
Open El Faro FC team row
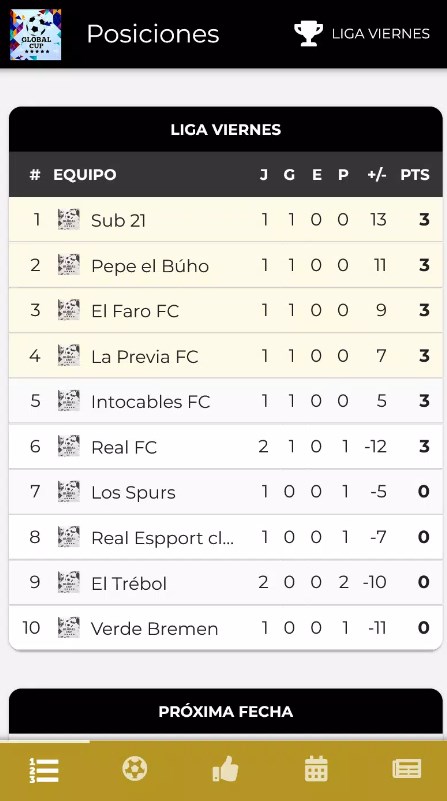click(x=226, y=310)
